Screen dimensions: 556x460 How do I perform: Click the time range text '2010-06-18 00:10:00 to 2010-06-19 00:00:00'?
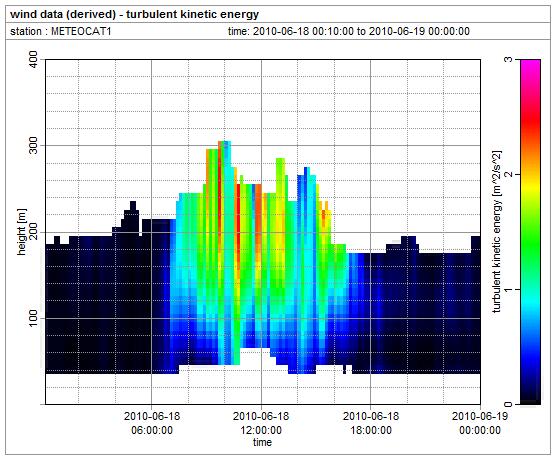361,31
